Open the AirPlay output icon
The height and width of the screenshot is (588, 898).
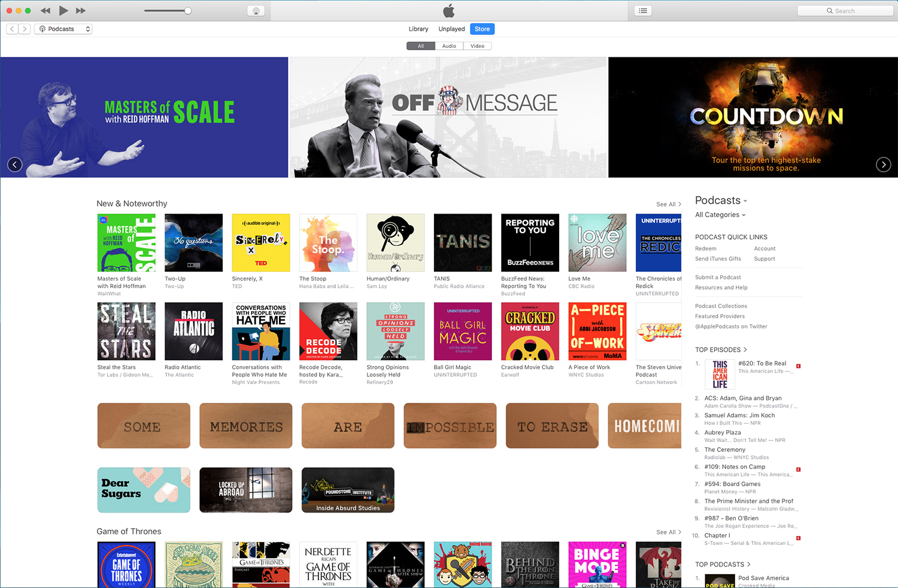(256, 11)
